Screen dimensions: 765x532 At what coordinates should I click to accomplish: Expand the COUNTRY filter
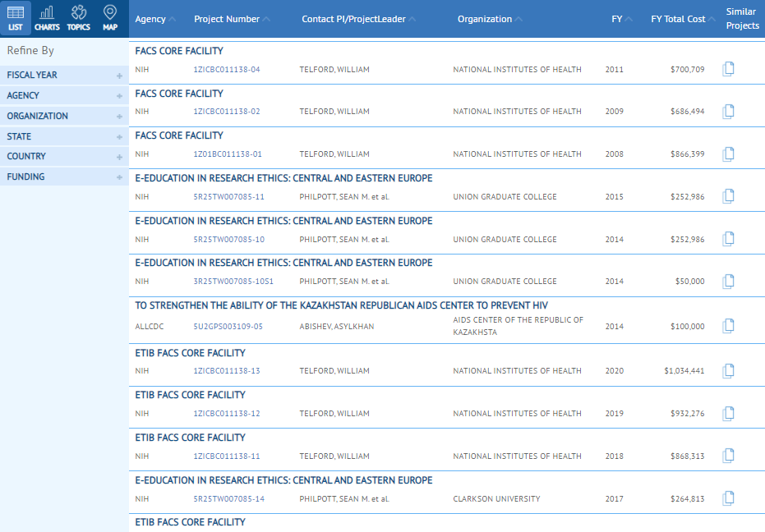64,157
